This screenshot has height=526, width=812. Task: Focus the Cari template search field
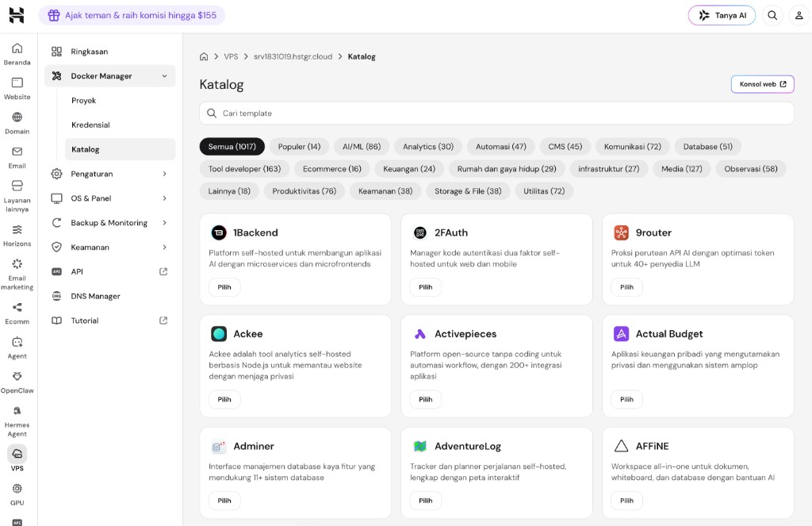pos(496,113)
